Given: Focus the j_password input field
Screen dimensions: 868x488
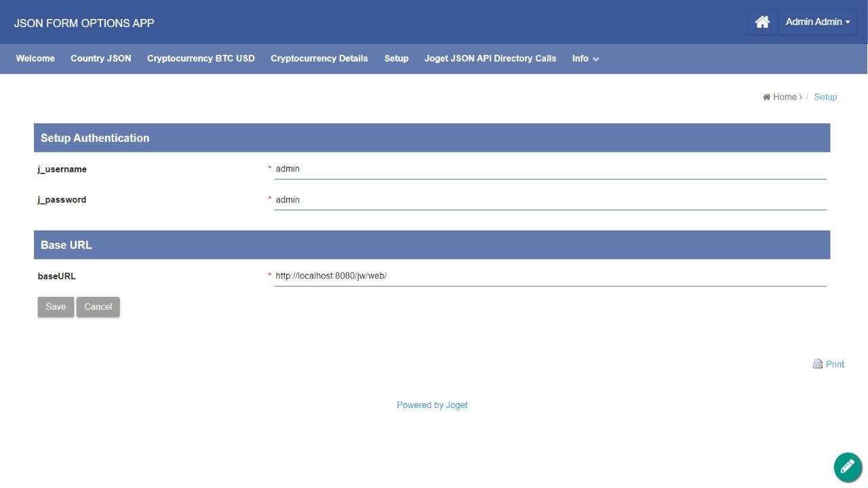Looking at the screenshot, I should point(550,200).
